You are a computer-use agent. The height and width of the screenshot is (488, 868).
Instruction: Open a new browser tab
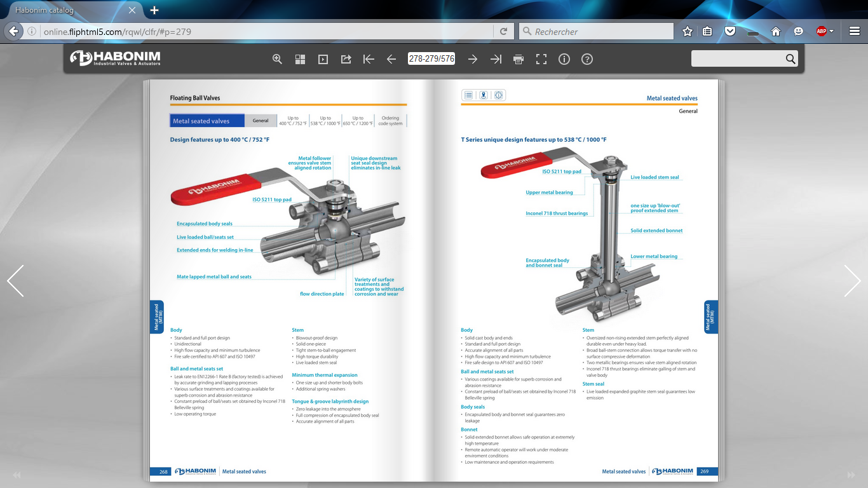point(154,10)
